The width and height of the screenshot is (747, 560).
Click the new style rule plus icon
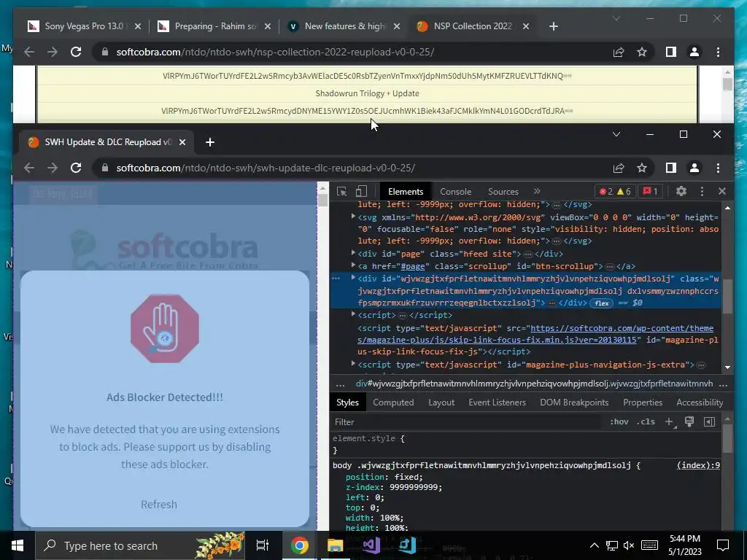click(670, 422)
